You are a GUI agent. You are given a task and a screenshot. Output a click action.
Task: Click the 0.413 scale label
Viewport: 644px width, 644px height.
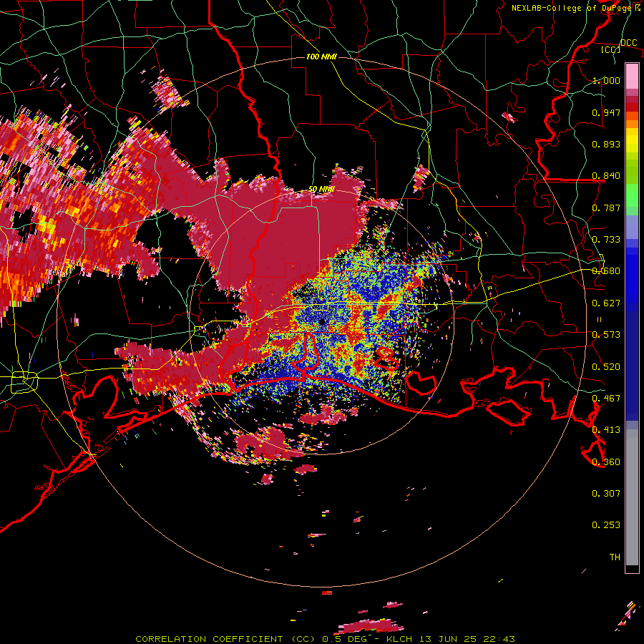click(x=606, y=430)
